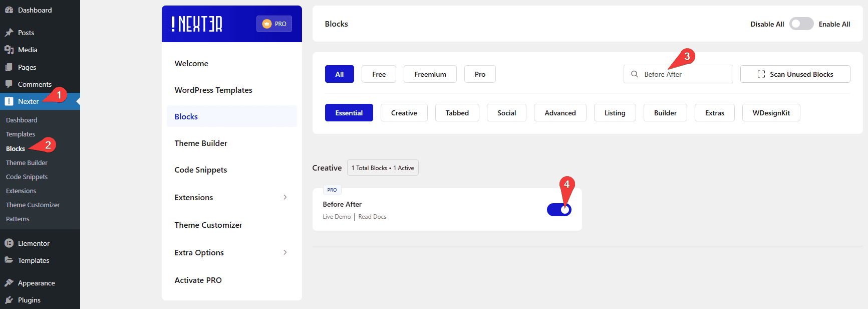The width and height of the screenshot is (868, 309).
Task: Click the Elementor icon in the sidebar
Action: click(9, 243)
